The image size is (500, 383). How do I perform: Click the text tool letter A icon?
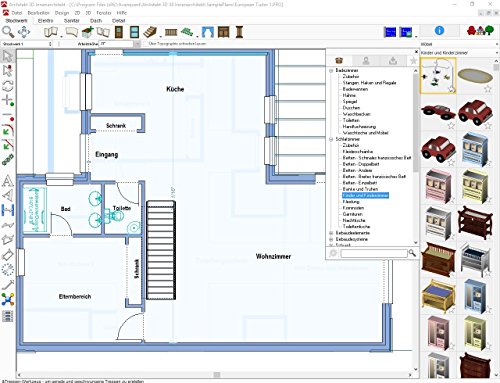7,181
